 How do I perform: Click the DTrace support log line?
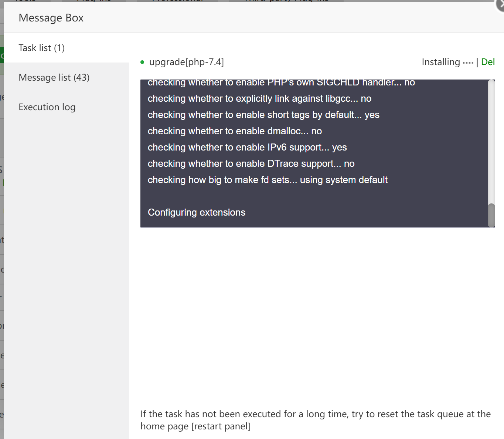pos(251,164)
